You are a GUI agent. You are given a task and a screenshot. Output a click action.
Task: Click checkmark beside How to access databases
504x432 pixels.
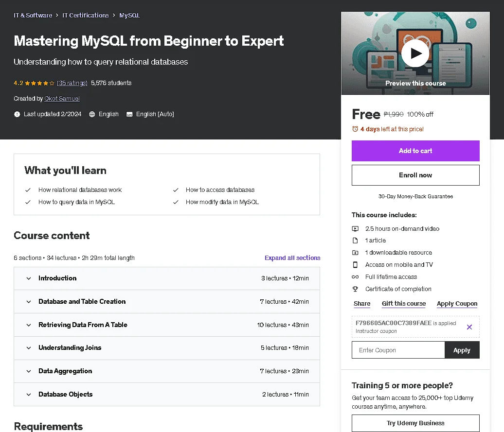[176, 190]
